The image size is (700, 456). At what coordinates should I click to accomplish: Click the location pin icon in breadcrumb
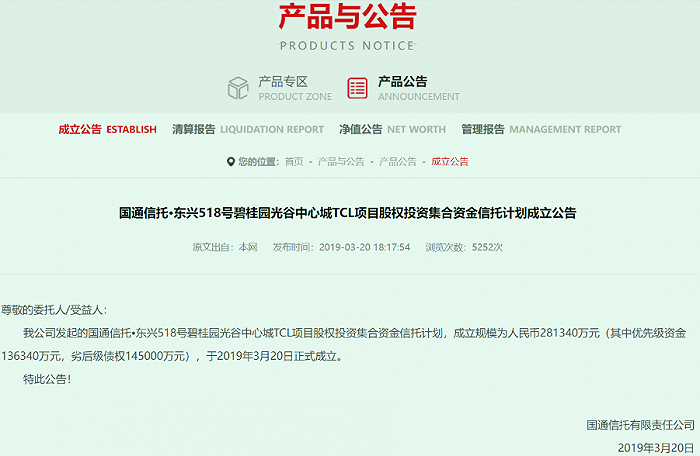pos(230,162)
